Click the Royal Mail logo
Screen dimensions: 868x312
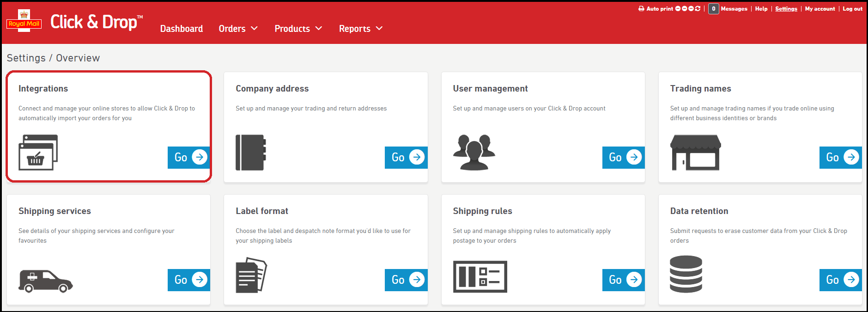24,21
